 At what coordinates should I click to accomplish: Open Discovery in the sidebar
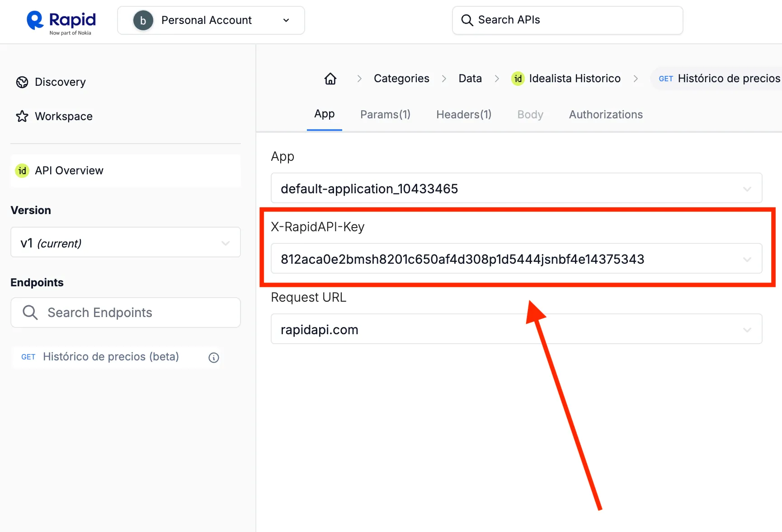click(51, 82)
